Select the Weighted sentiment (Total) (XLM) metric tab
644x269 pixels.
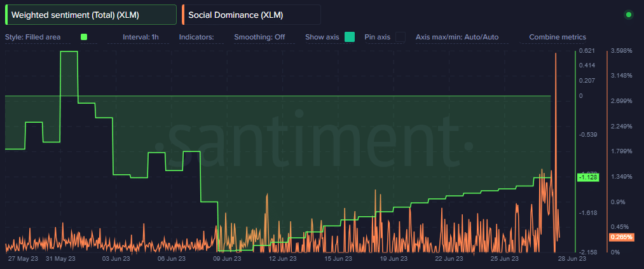click(90, 15)
